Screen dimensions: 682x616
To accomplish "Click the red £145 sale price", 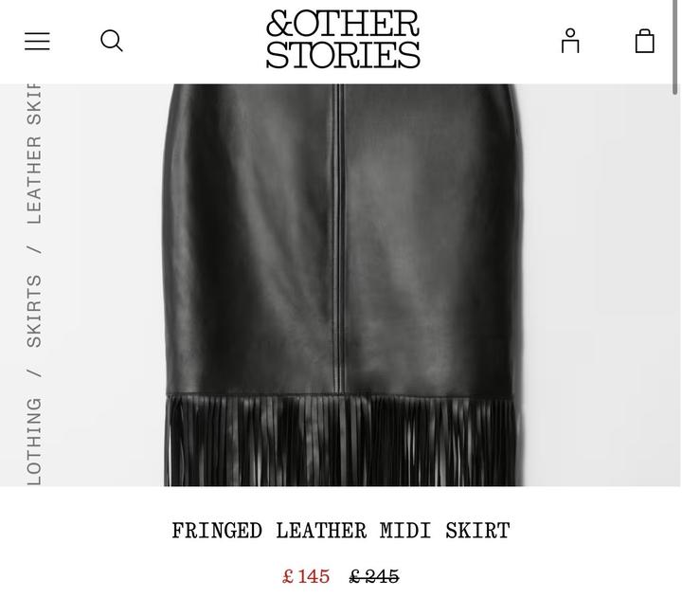I will tap(306, 577).
